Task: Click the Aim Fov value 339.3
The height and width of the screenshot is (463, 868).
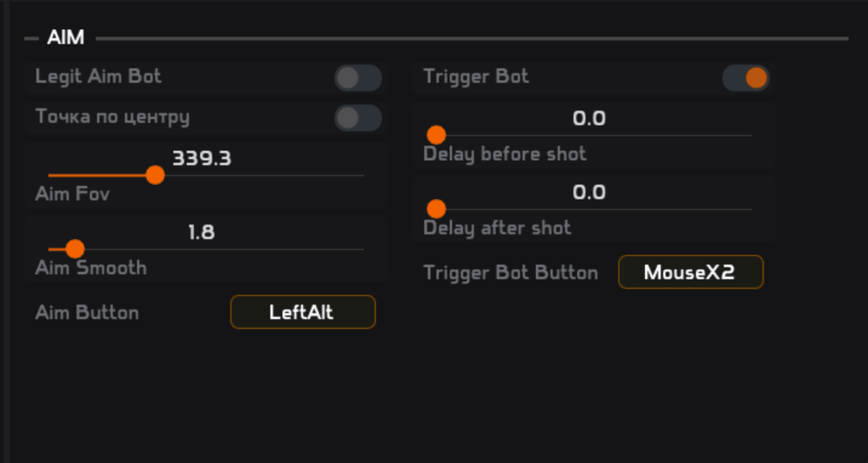Action: pyautogui.click(x=202, y=158)
